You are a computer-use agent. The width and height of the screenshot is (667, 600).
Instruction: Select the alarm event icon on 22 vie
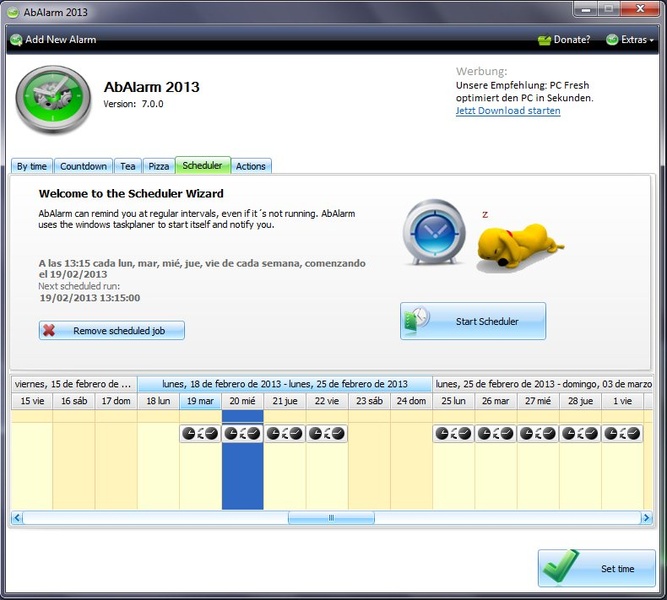tap(327, 434)
